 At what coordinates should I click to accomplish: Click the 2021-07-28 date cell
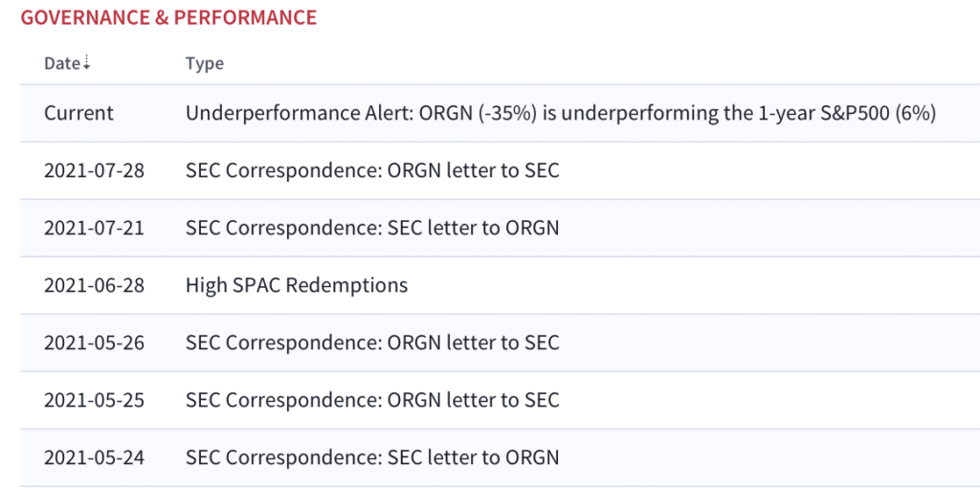94,170
